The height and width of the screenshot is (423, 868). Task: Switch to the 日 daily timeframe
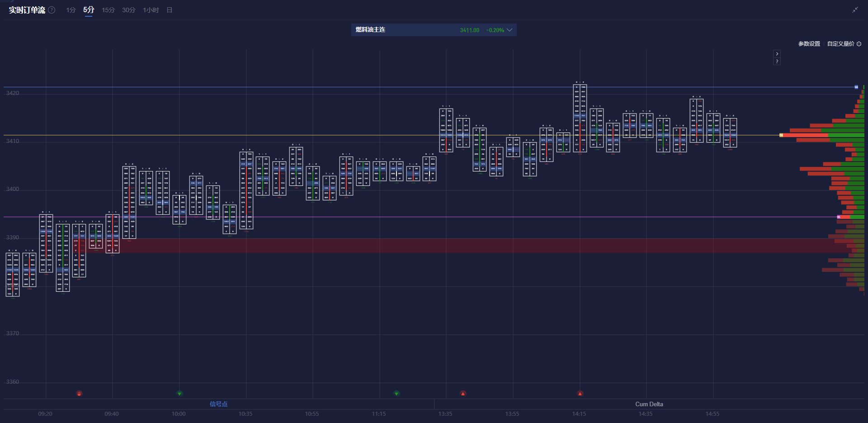(x=170, y=10)
